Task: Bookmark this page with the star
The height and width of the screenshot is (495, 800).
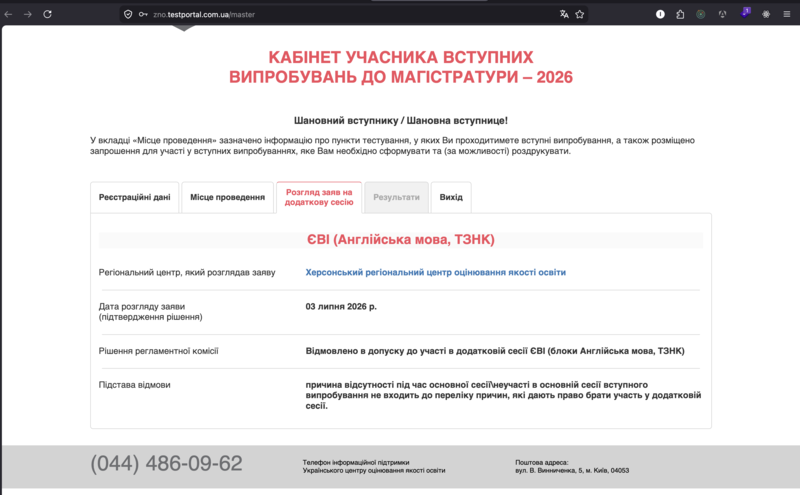Action: [580, 14]
